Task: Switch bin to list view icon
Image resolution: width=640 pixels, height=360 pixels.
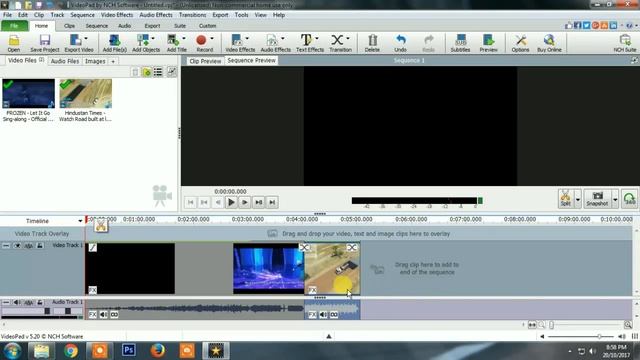Action: click(158, 72)
